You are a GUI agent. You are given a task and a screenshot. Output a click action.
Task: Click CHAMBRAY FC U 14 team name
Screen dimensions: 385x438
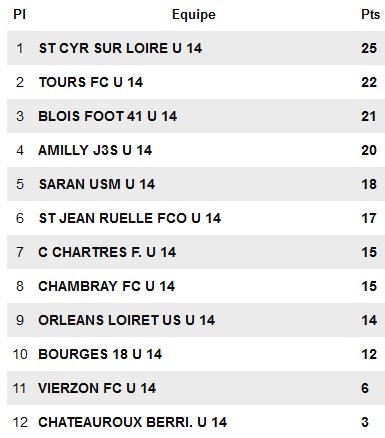[x=107, y=286]
